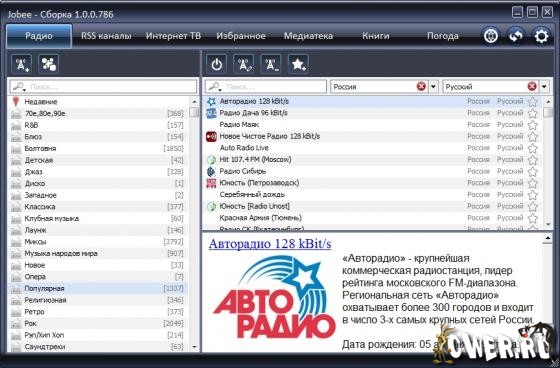Screen dimensions: 560x368
Task: Open the Медиатека tab
Action: (x=308, y=36)
